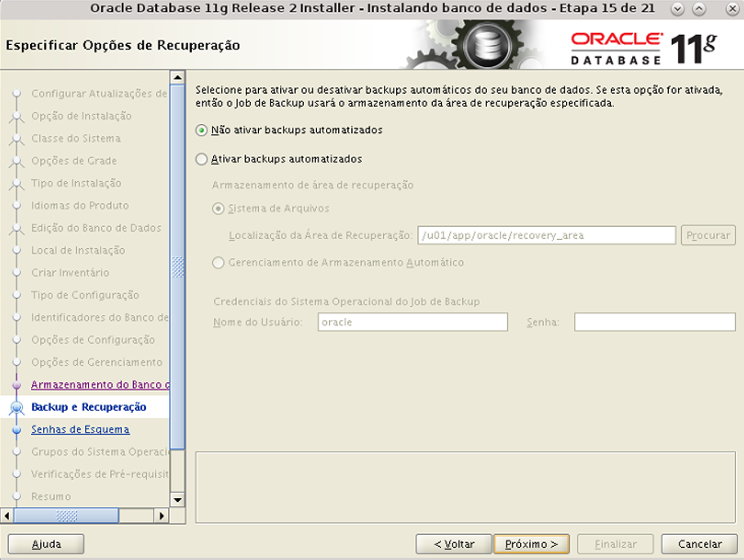Screen dimensions: 744x560
Task: Click 'Opções de Grade' step text
Action: (74, 161)
